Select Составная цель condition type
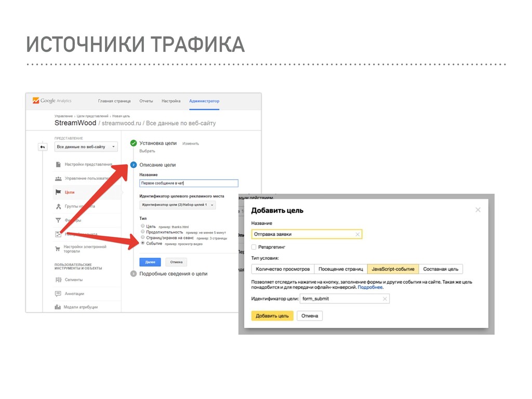 (x=441, y=269)
